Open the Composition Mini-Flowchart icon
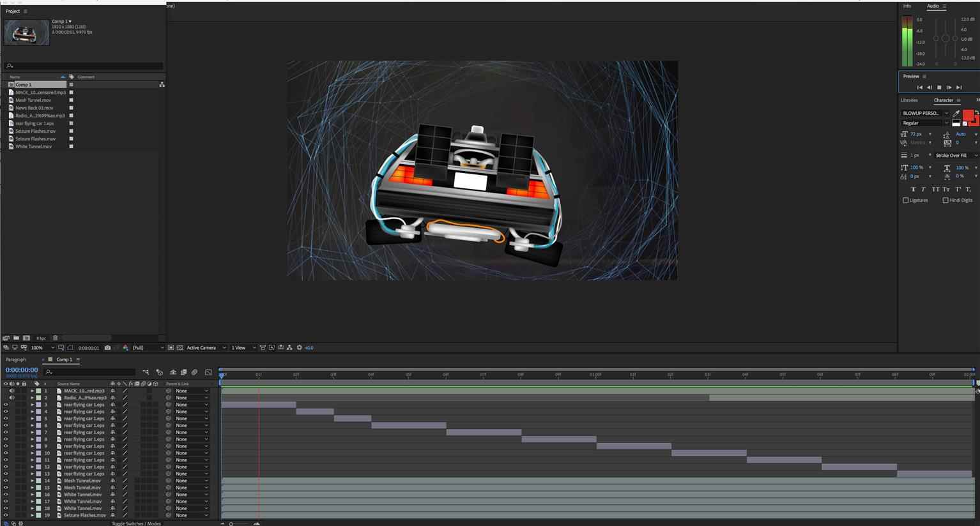 pos(146,372)
